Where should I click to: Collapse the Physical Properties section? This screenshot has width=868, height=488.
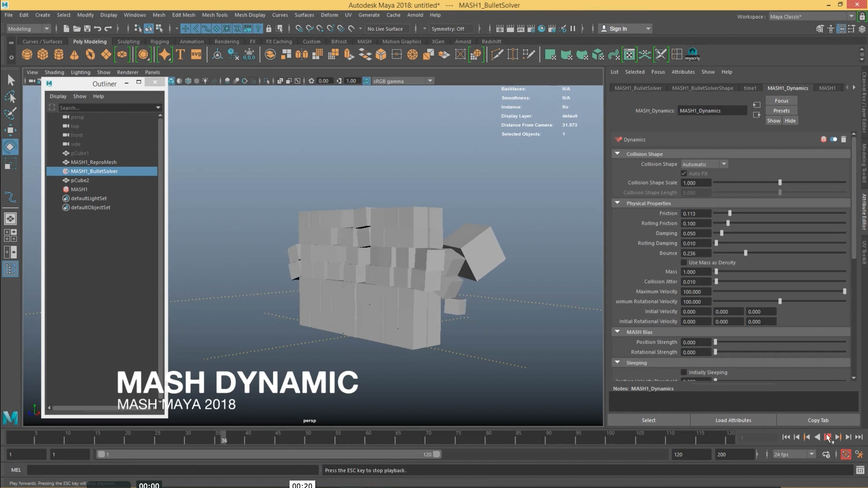coord(617,203)
